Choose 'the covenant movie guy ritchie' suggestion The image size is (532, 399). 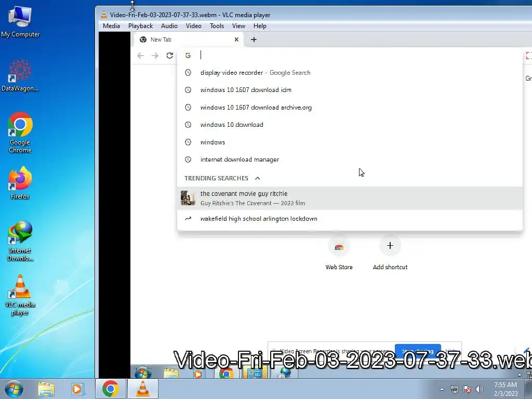[350, 198]
